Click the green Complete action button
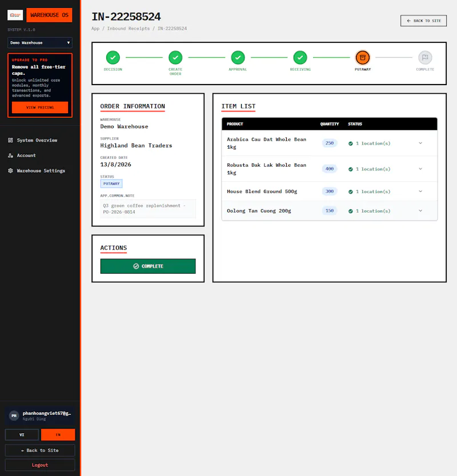 148,266
